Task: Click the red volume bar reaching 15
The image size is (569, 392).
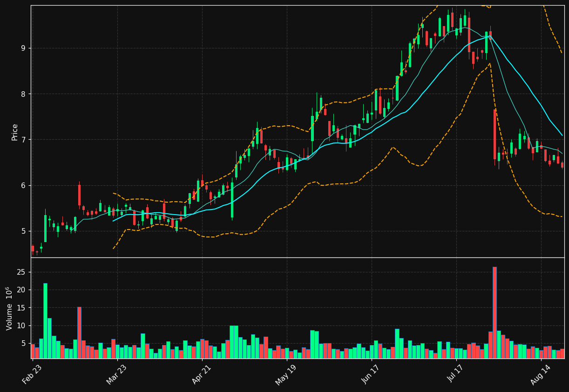Action: coord(79,332)
